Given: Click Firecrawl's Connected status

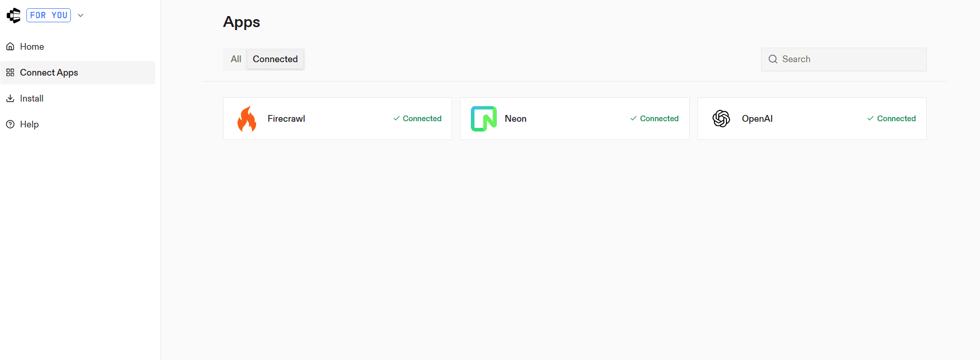Looking at the screenshot, I should [417, 119].
